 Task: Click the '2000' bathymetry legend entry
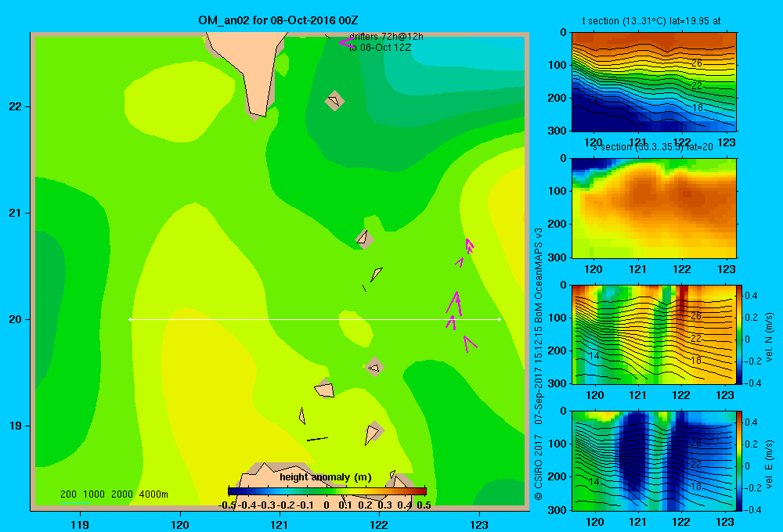point(122,494)
